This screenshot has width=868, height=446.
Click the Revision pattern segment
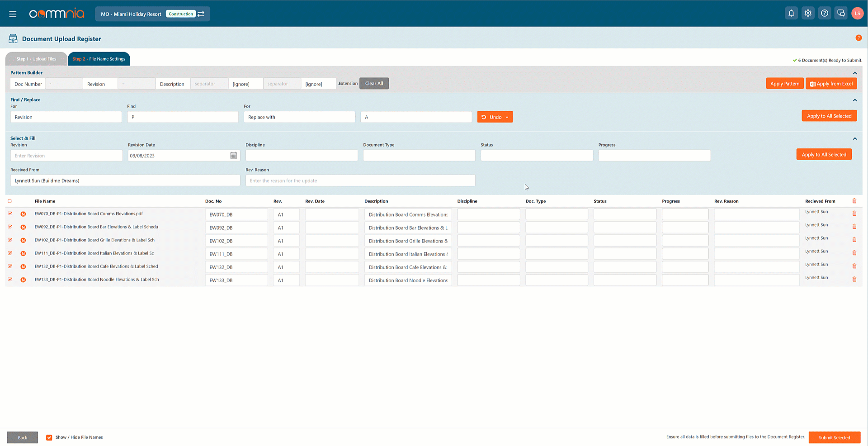(100, 84)
